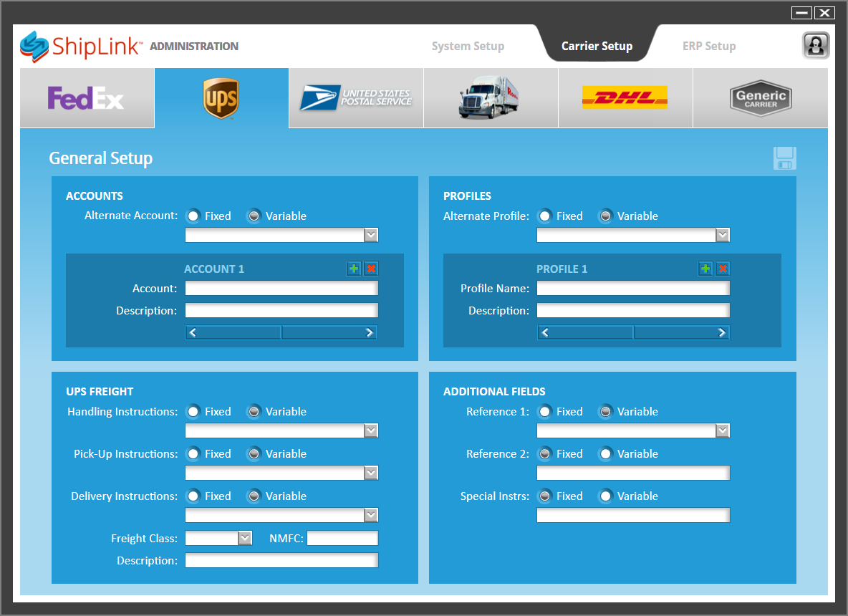Screen dimensions: 848x616
Task: Click the Profile Name input field
Action: coord(633,288)
